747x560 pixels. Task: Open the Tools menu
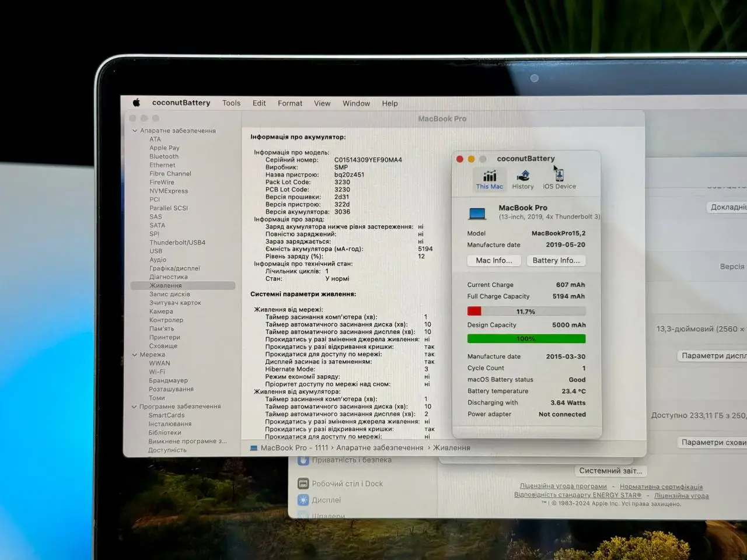(231, 103)
